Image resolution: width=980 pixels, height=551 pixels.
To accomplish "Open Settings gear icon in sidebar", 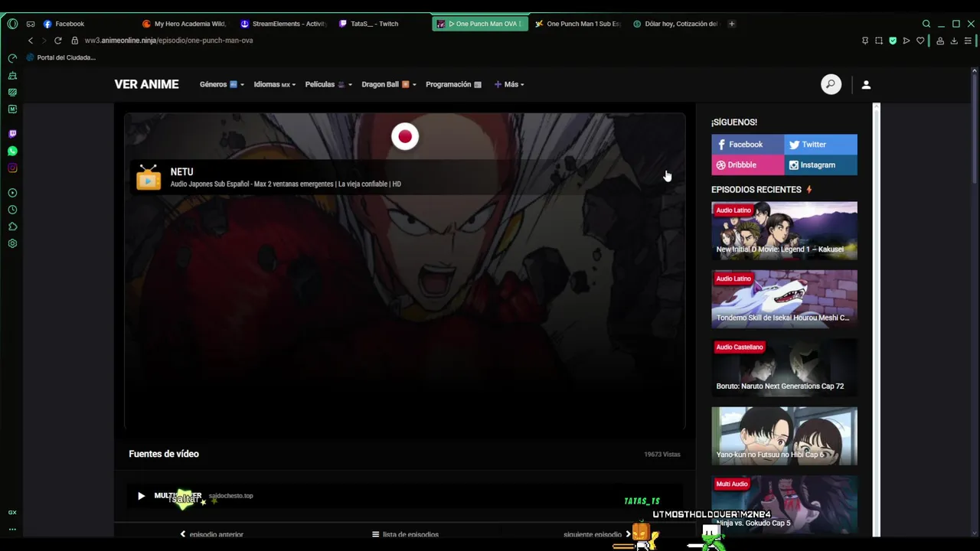I will pyautogui.click(x=12, y=243).
